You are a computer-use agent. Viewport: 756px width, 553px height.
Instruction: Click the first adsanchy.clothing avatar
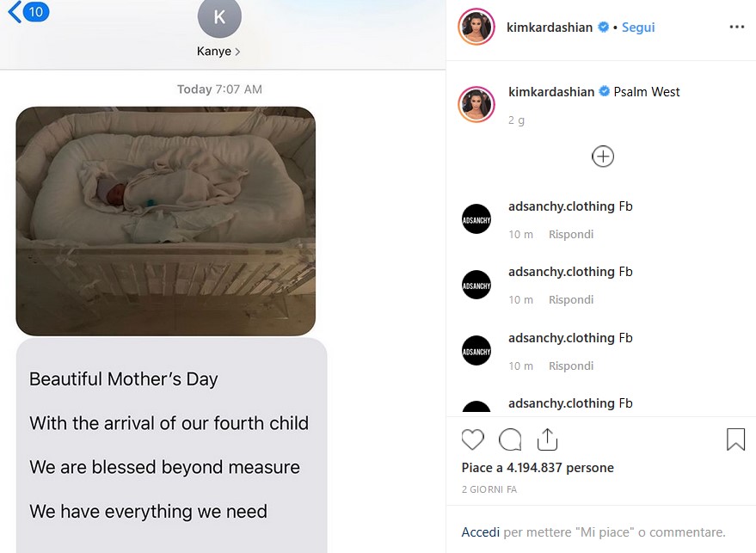coord(476,218)
